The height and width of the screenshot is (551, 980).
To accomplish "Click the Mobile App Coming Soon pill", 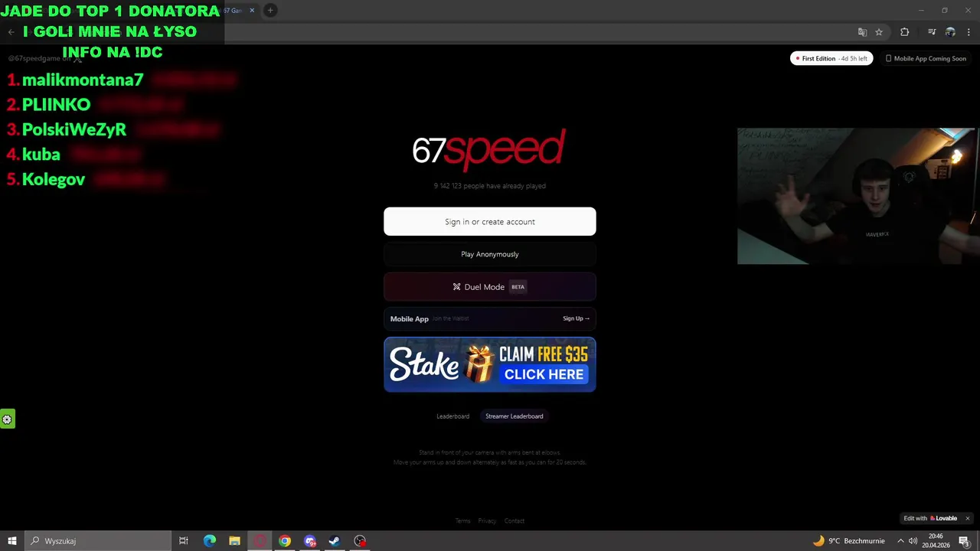I will coord(926,58).
